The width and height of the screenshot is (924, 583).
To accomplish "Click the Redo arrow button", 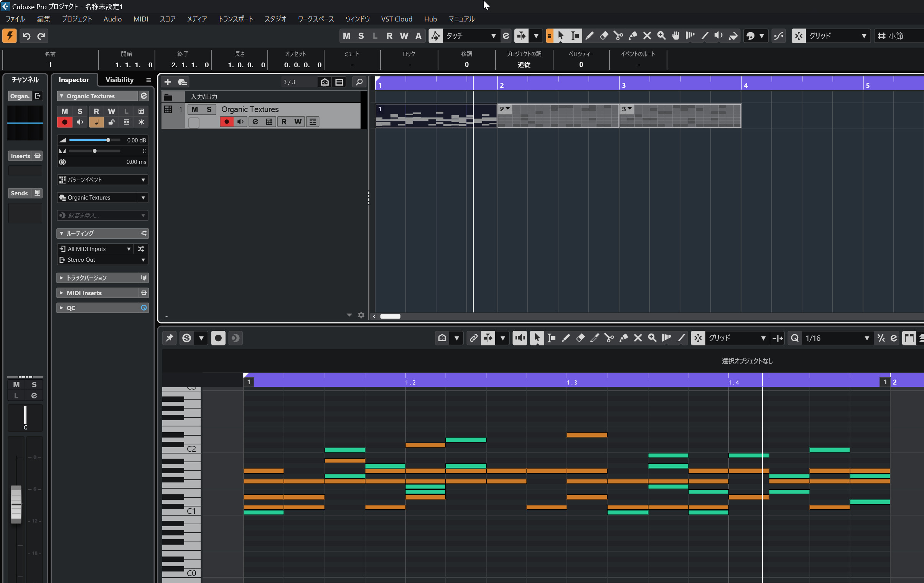I will point(41,36).
